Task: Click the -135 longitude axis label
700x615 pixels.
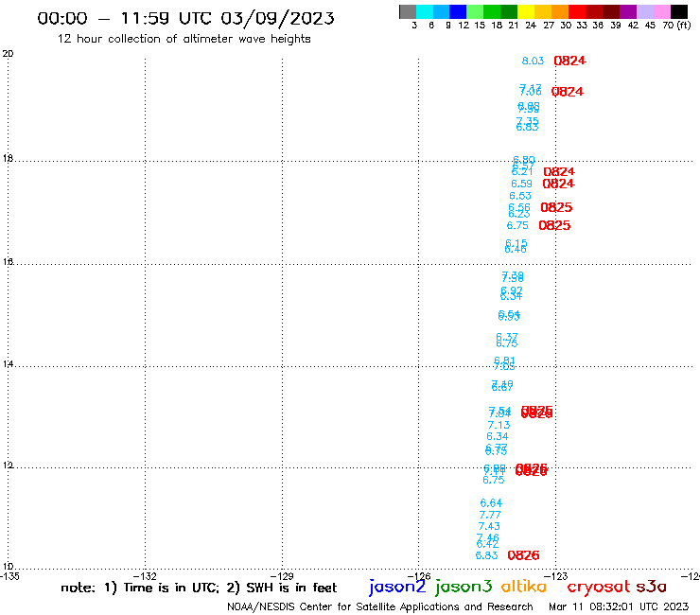Action: pos(9,576)
